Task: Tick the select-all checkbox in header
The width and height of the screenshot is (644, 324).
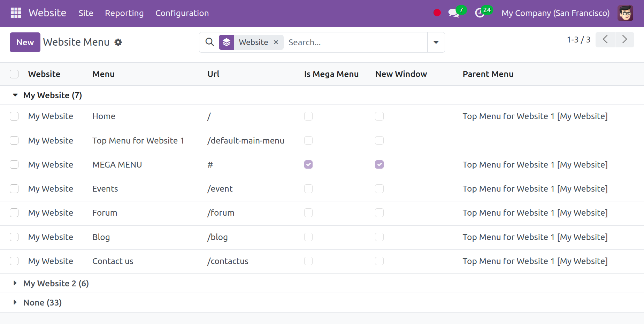Action: click(x=14, y=74)
